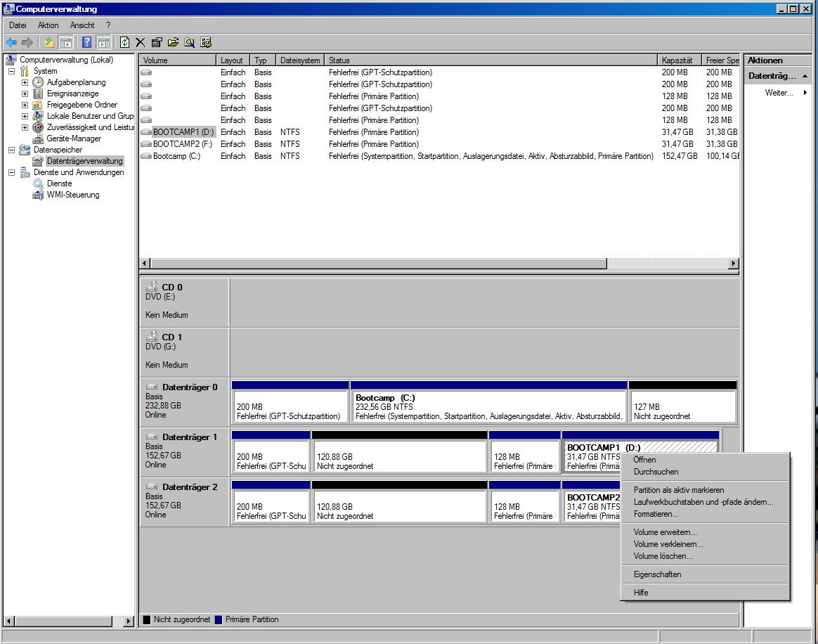Click the blue Back arrow in toolbar
Screen dimensions: 818x644
coord(11,43)
